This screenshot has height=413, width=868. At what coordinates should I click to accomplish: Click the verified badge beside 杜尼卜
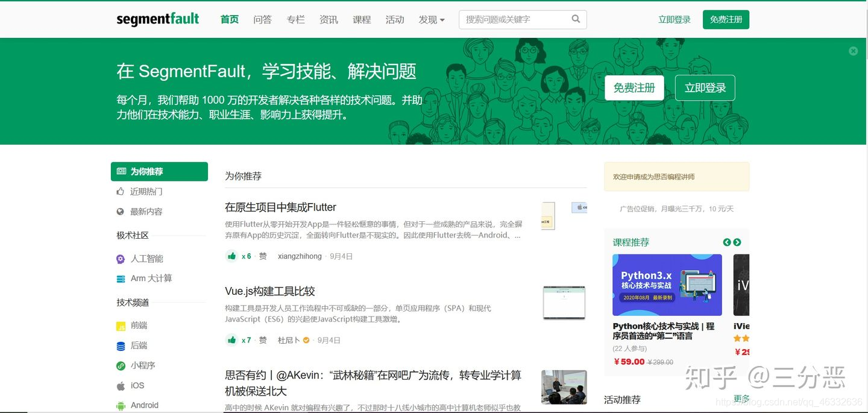(x=306, y=341)
